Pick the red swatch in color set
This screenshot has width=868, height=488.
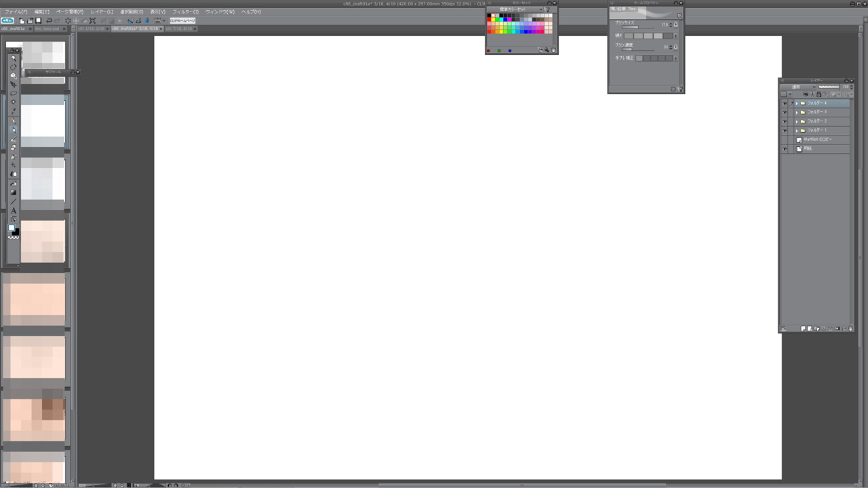[490, 20]
